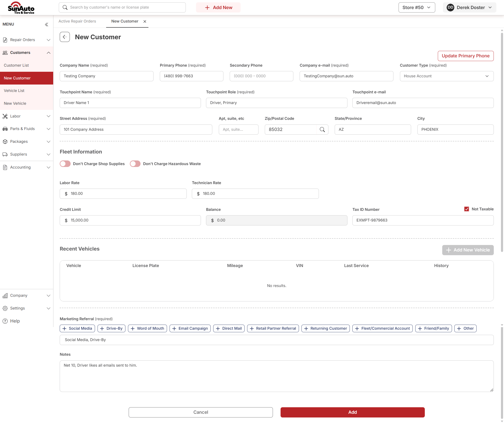Add Returning Customer referral tag
The width and height of the screenshot is (504, 424).
326,329
